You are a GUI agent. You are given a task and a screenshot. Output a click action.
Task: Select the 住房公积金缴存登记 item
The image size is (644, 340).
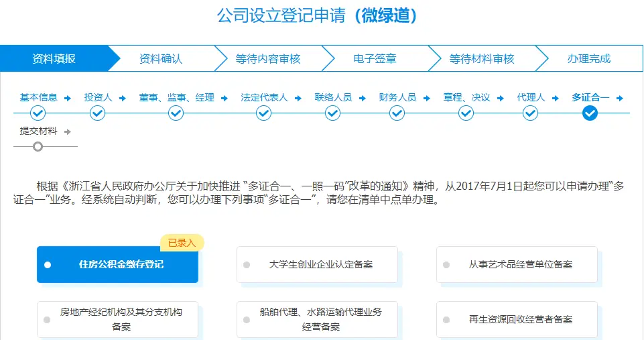117,264
